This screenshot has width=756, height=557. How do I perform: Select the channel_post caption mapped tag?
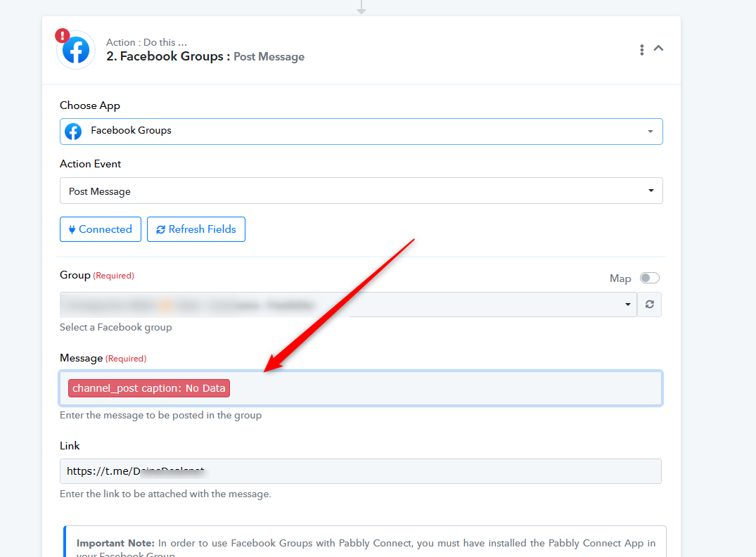pyautogui.click(x=149, y=388)
